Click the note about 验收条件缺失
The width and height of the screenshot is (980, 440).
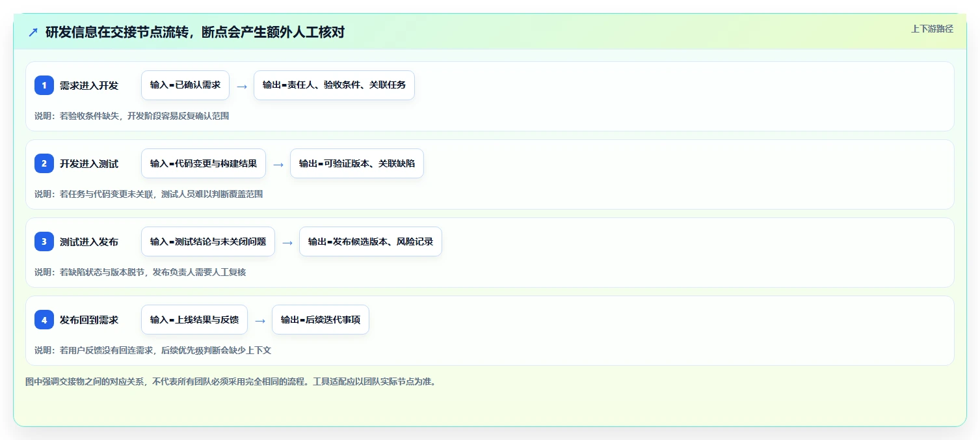pyautogui.click(x=132, y=116)
